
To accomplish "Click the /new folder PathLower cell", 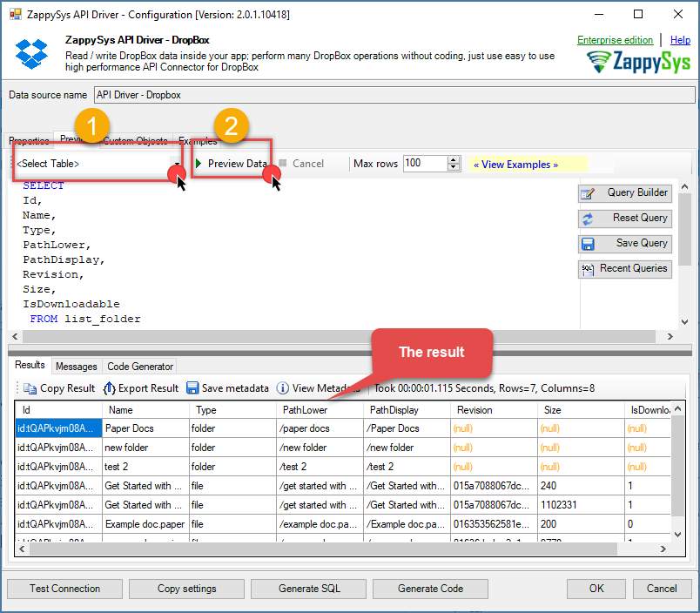I will 320,448.
